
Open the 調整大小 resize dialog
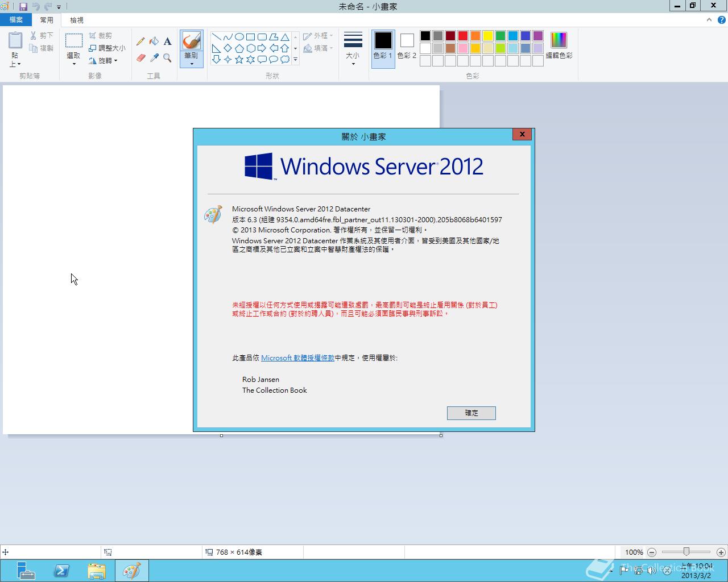[x=107, y=48]
